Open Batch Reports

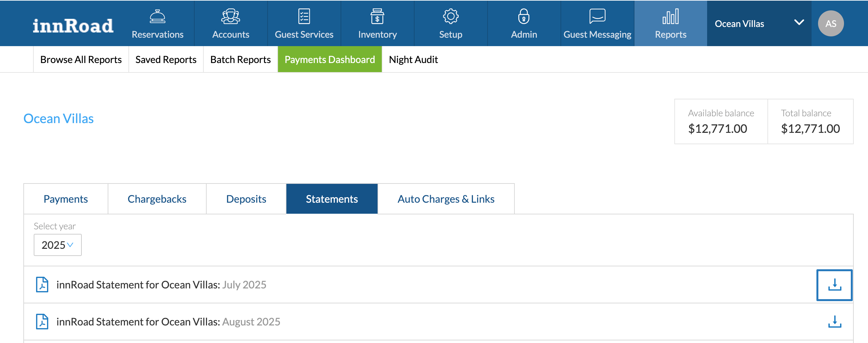click(x=240, y=59)
